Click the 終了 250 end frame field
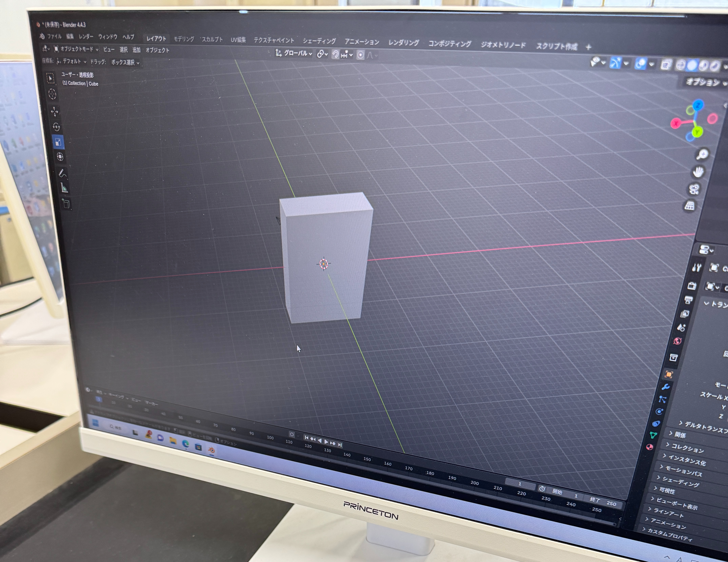This screenshot has height=562, width=728. [x=603, y=502]
